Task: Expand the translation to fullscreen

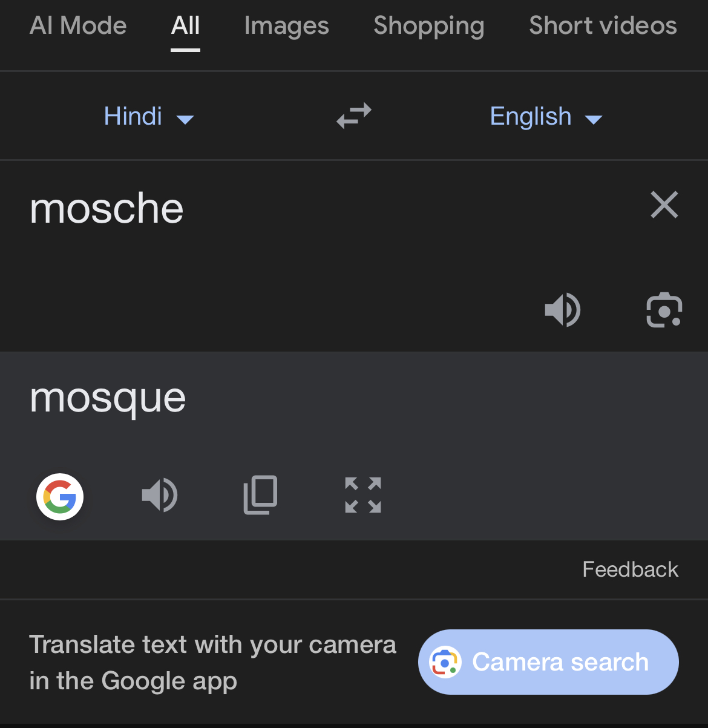Action: [362, 495]
